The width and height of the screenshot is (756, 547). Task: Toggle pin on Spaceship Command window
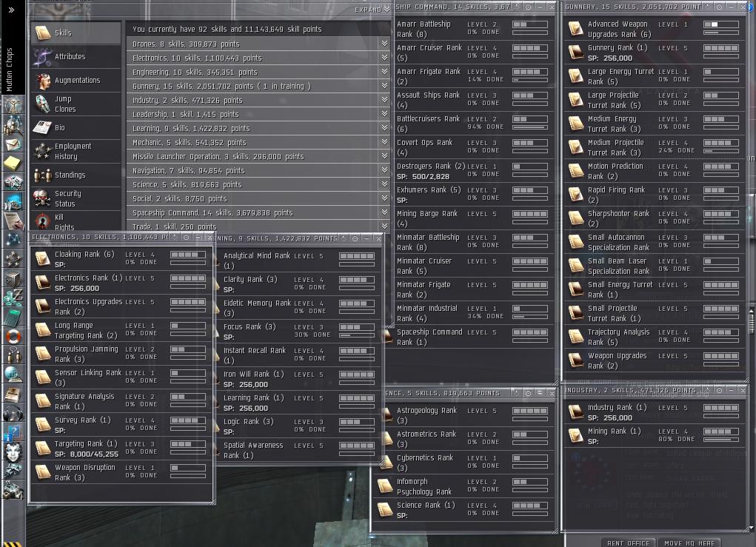coord(517,7)
